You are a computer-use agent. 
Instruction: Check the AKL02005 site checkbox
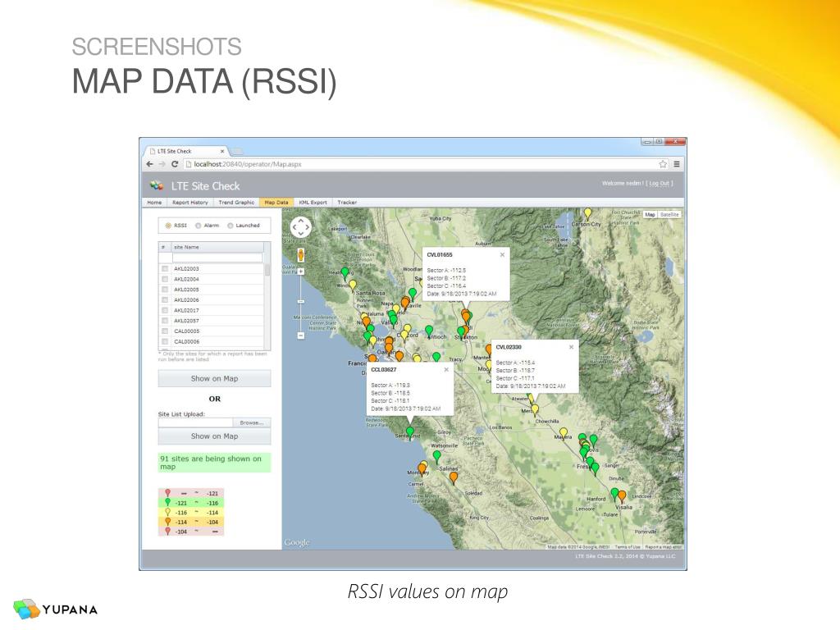(165, 290)
